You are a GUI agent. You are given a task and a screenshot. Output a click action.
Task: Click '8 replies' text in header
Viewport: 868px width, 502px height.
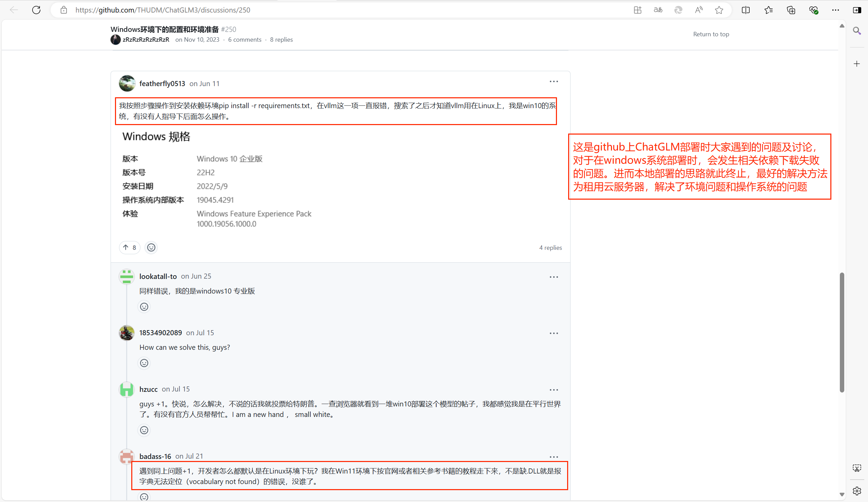282,40
